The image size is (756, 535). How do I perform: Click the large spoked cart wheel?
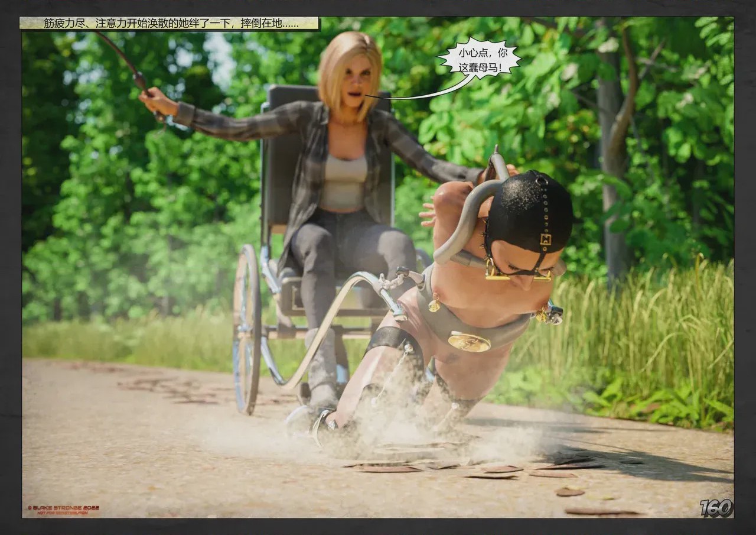click(x=247, y=329)
